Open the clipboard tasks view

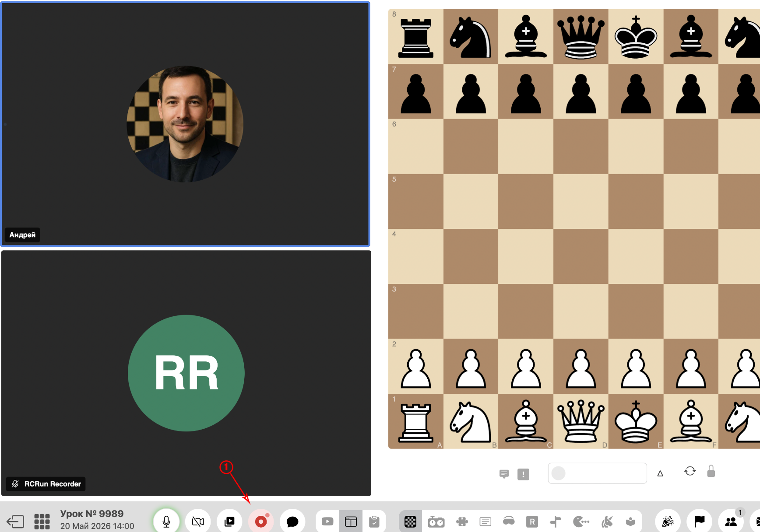point(374,521)
